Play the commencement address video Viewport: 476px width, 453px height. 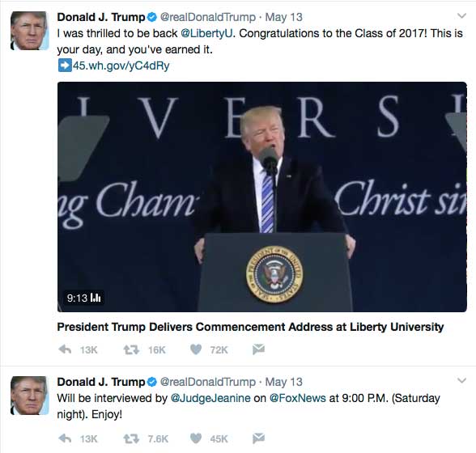coord(262,197)
